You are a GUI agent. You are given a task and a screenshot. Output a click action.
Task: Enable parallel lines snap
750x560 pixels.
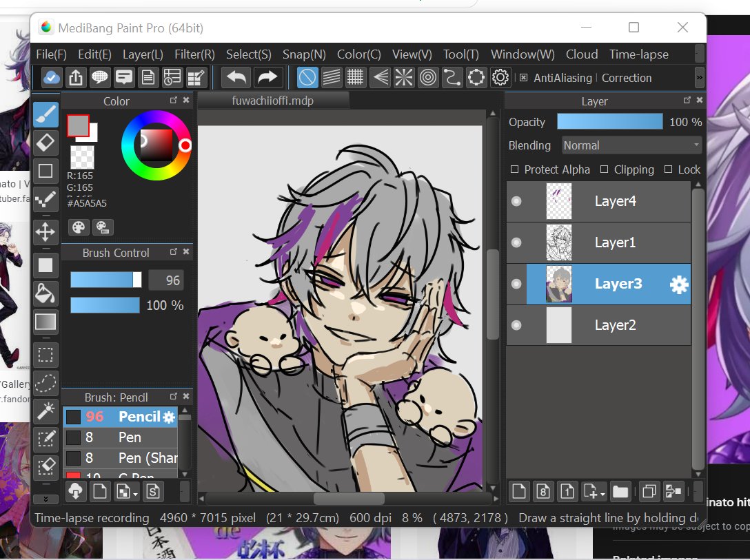(x=332, y=77)
